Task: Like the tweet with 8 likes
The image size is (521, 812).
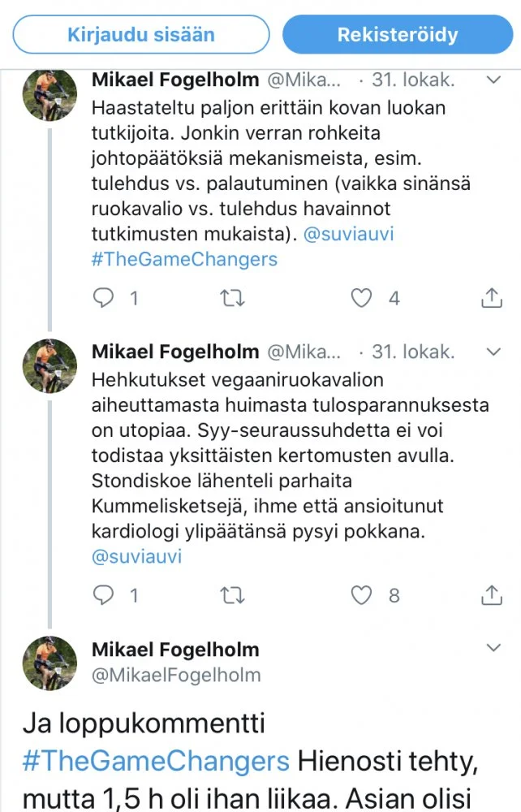Action: point(362,595)
